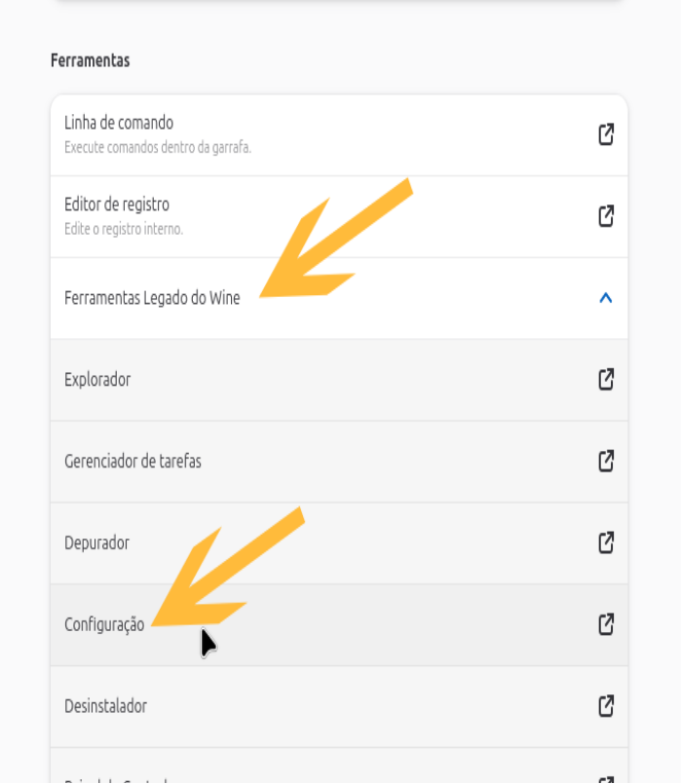Open the Linha de comando entry
681x784 pixels.
click(x=339, y=135)
